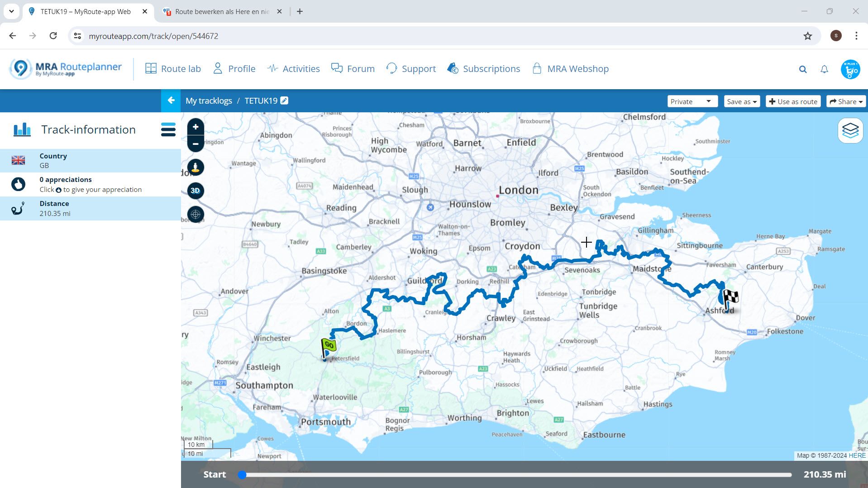Switch to TETUK19 MyRoute-app tab

[86, 12]
